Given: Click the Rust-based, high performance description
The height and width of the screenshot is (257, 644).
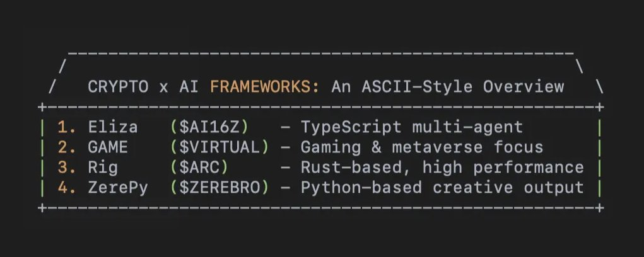Looking at the screenshot, I should (x=442, y=168).
